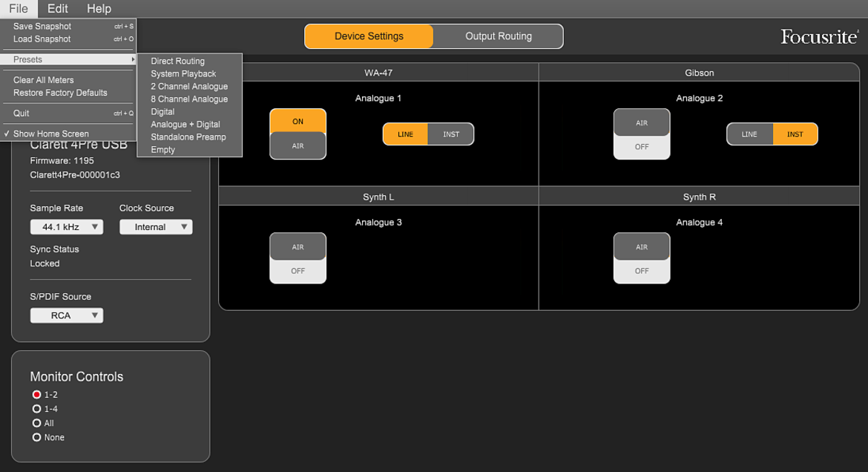The width and height of the screenshot is (868, 472).
Task: Select the Standalone Preamp preset
Action: [189, 137]
